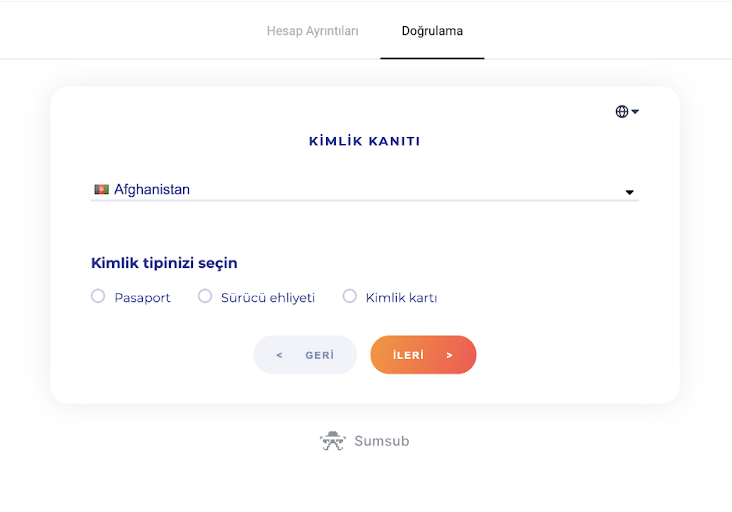Open the language caret next to globe

[x=635, y=112]
